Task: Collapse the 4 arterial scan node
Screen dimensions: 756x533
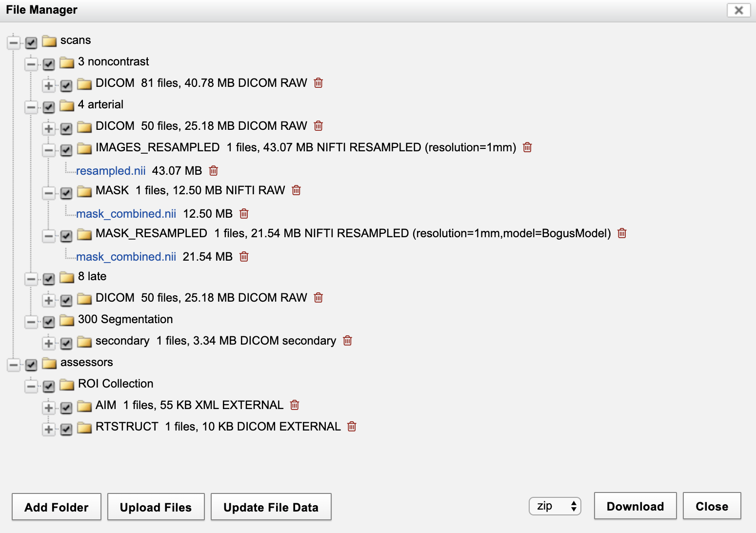Action: [31, 107]
